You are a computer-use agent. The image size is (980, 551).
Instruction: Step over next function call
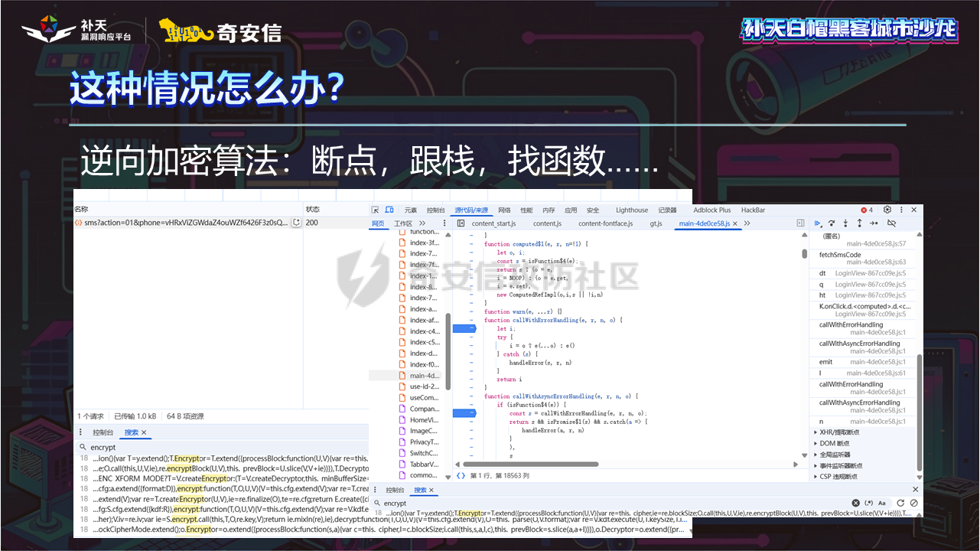[832, 223]
